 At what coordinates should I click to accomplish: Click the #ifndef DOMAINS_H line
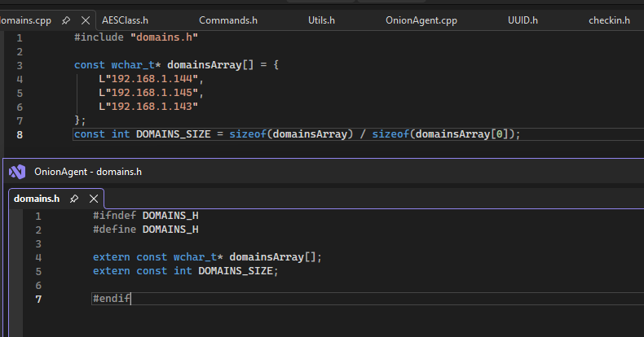(145, 216)
